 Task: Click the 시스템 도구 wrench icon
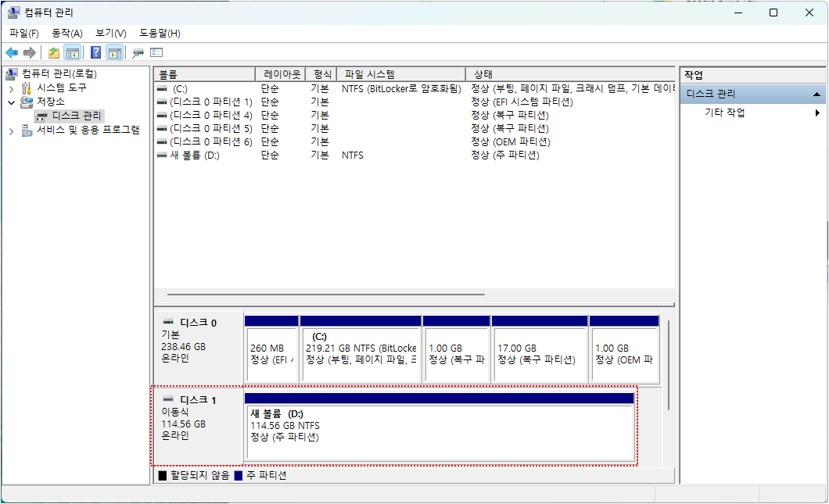click(x=27, y=88)
